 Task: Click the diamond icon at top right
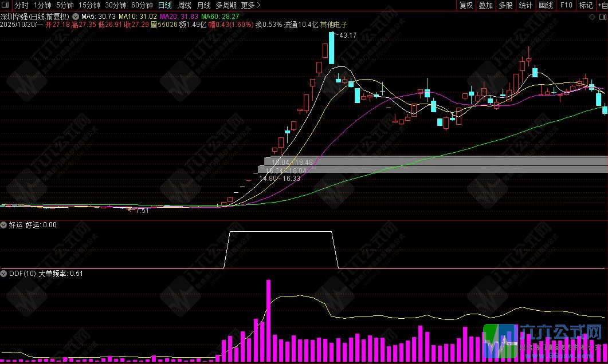coord(591,17)
